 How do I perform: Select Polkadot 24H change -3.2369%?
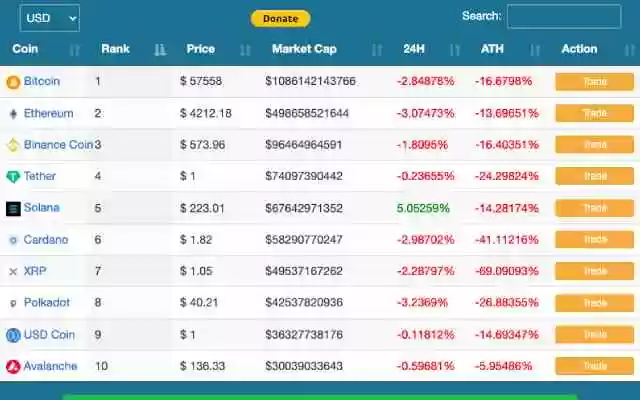tap(422, 302)
